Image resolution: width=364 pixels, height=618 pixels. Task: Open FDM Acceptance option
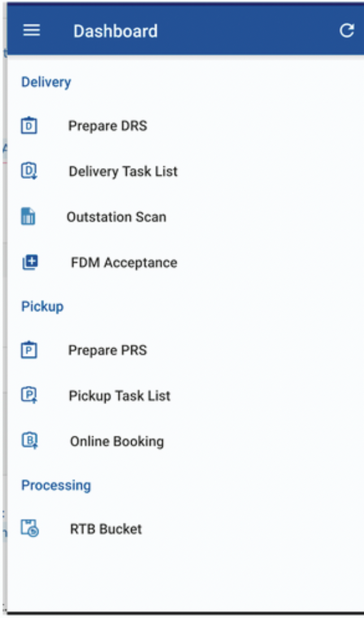(x=124, y=263)
